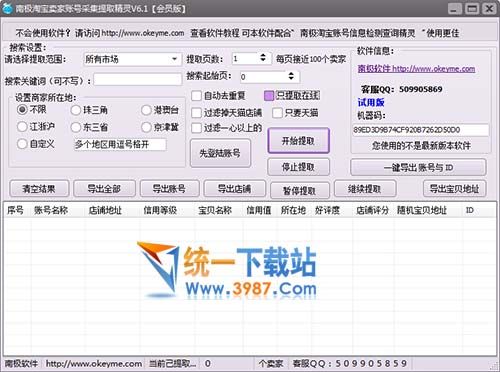Click the 搜索关键词 input field
Viewport: 500px width, 372px height.
[137, 80]
